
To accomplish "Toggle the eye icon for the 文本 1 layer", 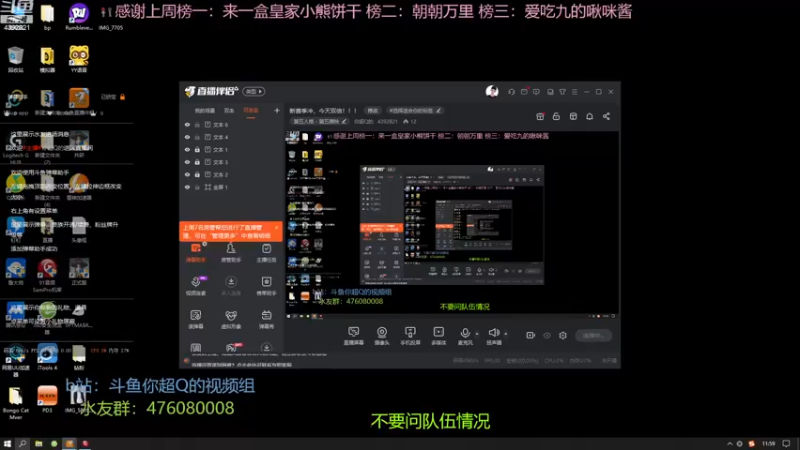I will coord(187,149).
